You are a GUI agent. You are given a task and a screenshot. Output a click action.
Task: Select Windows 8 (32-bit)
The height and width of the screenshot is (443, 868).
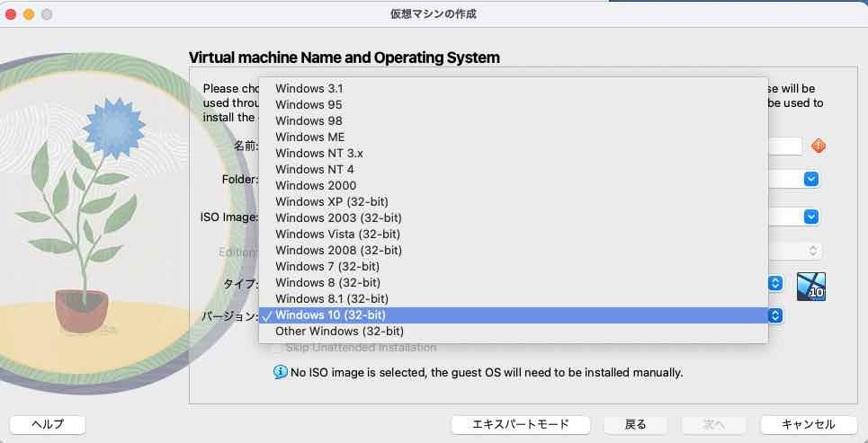coord(514,283)
